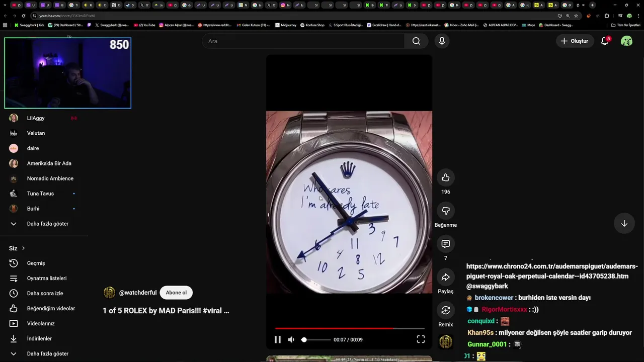Screen dimensions: 644x362
Task: Mute the video with speaker icon
Action: click(x=291, y=339)
